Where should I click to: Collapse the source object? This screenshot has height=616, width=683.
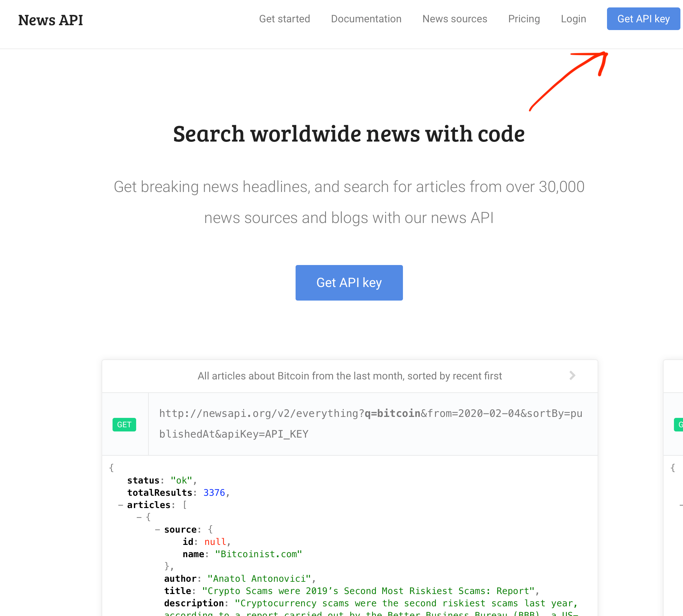[157, 530]
